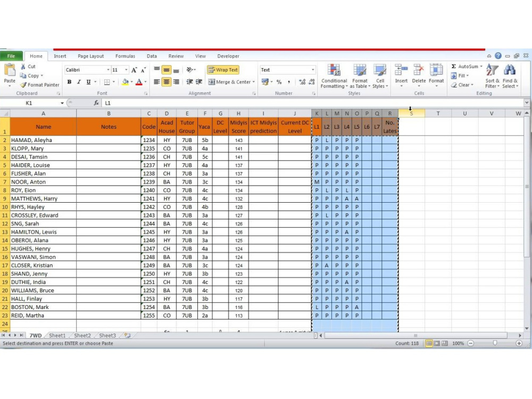Click the Copy icon
The height and width of the screenshot is (399, 532).
coord(23,76)
